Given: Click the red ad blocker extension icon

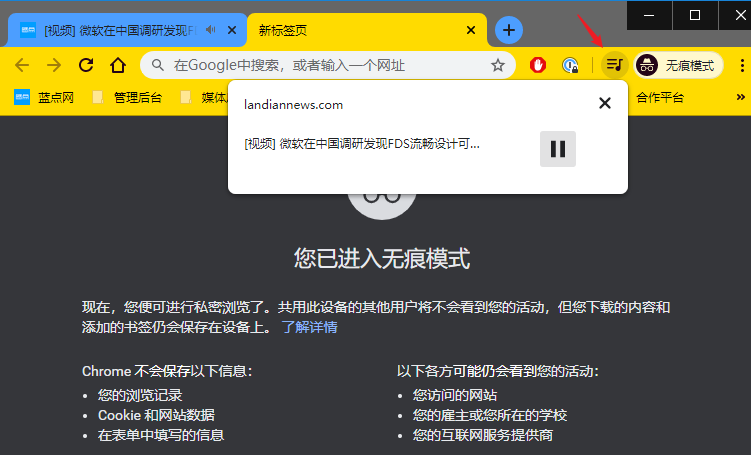Looking at the screenshot, I should point(538,65).
